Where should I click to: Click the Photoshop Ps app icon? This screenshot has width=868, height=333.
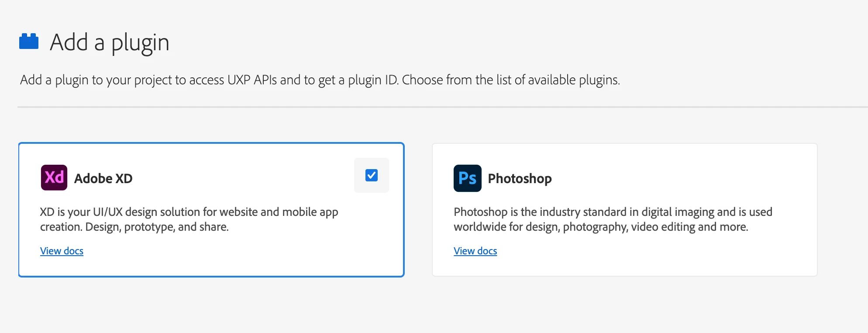click(468, 178)
